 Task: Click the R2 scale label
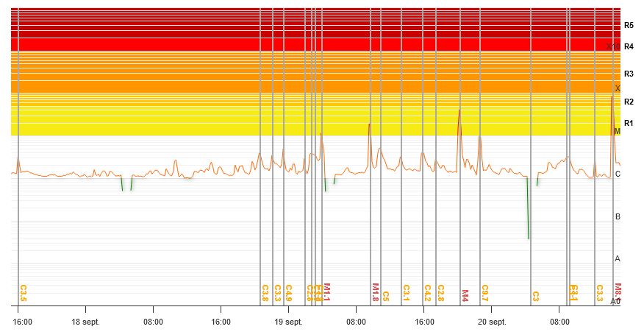click(x=628, y=102)
